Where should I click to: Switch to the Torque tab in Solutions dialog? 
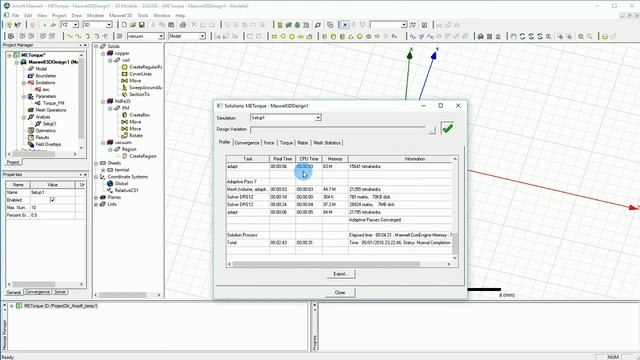click(x=286, y=143)
